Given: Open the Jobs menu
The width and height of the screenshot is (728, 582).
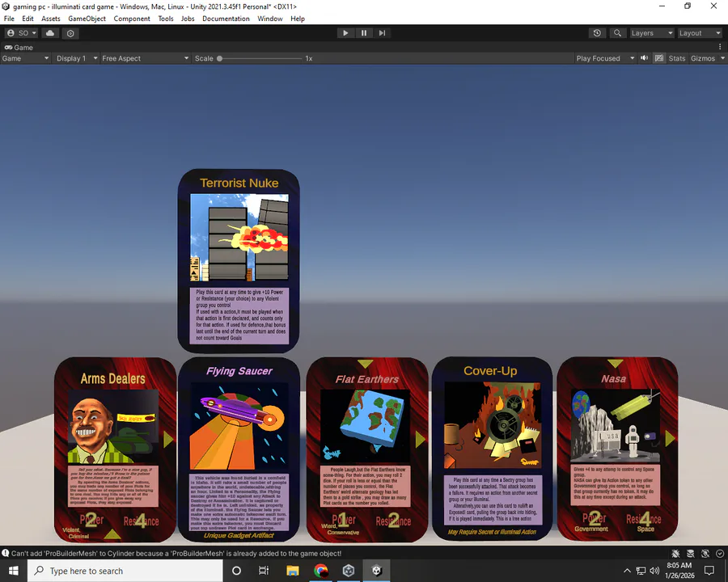Looking at the screenshot, I should 188,19.
